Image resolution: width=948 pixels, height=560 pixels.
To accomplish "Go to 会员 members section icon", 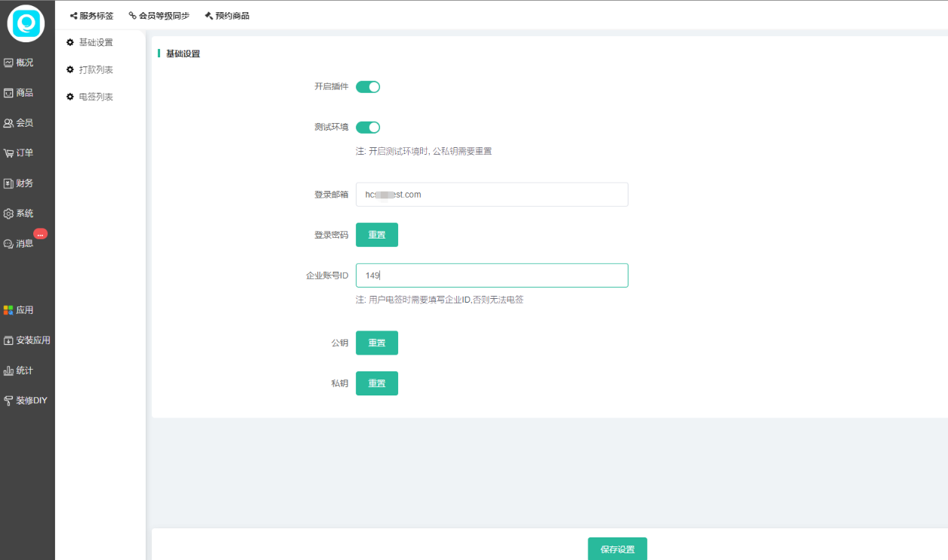I will coord(9,123).
